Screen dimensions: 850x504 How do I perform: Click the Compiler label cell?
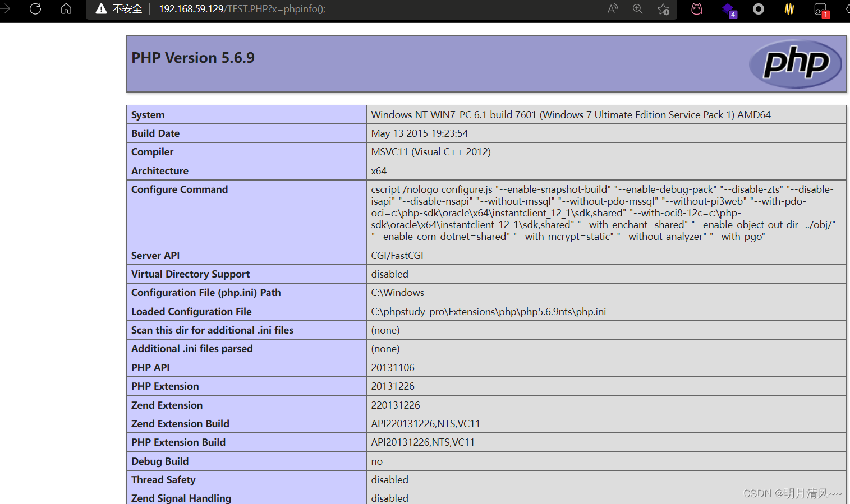tap(246, 152)
